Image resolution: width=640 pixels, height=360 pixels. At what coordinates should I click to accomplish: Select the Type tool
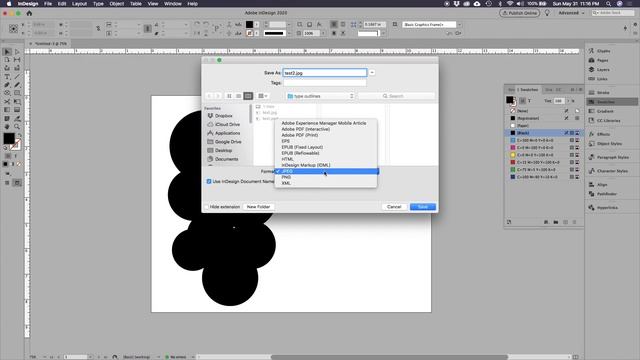click(7, 77)
